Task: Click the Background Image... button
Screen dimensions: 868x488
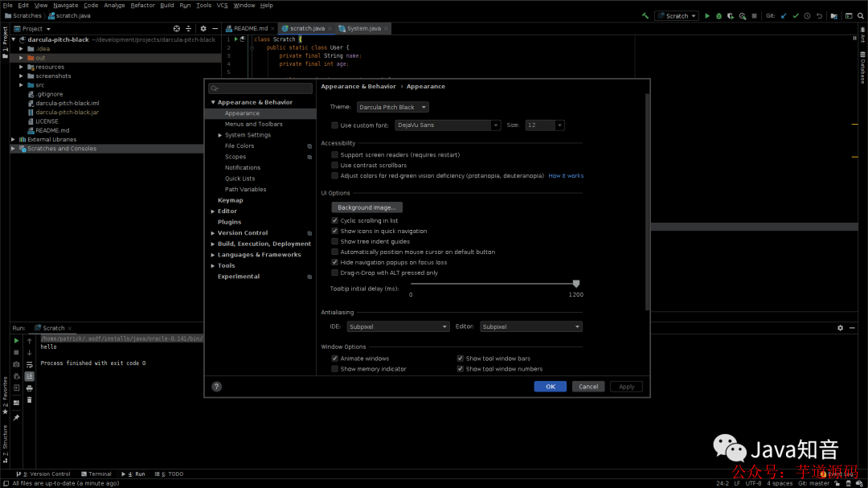Action: click(x=366, y=207)
